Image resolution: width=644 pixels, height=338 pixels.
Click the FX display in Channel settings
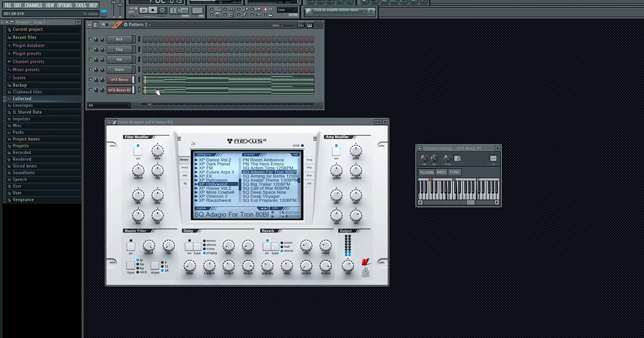493,158
